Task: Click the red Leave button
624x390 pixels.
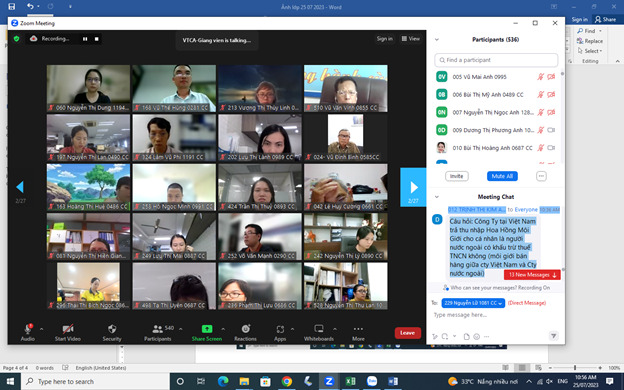Action: [x=408, y=333]
